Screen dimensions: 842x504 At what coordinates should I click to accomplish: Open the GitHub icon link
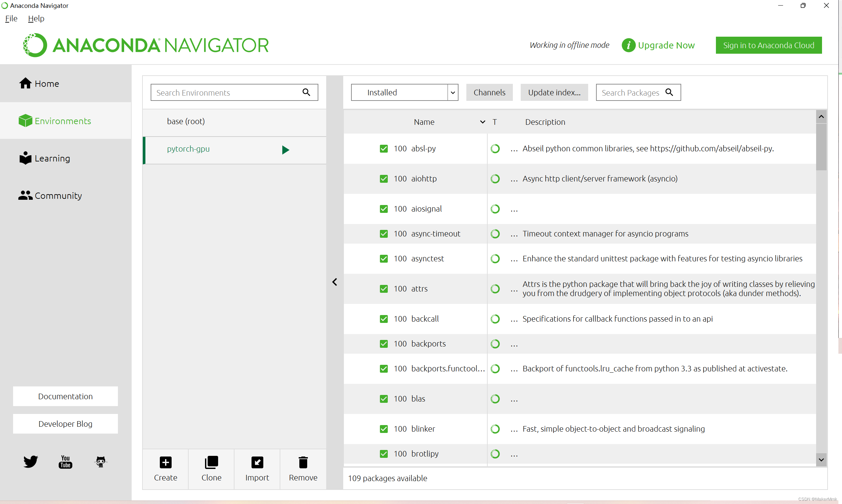coord(101,462)
